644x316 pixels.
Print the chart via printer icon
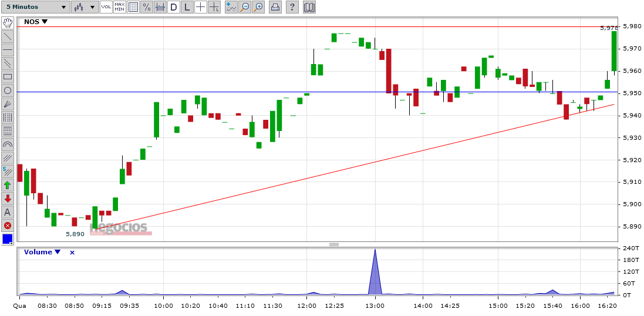point(275,7)
